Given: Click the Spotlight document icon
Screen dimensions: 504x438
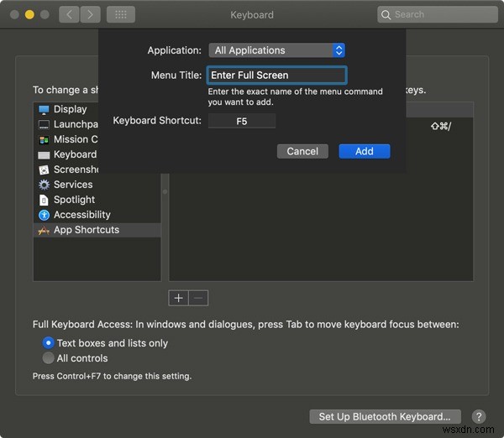Looking at the screenshot, I should [44, 200].
